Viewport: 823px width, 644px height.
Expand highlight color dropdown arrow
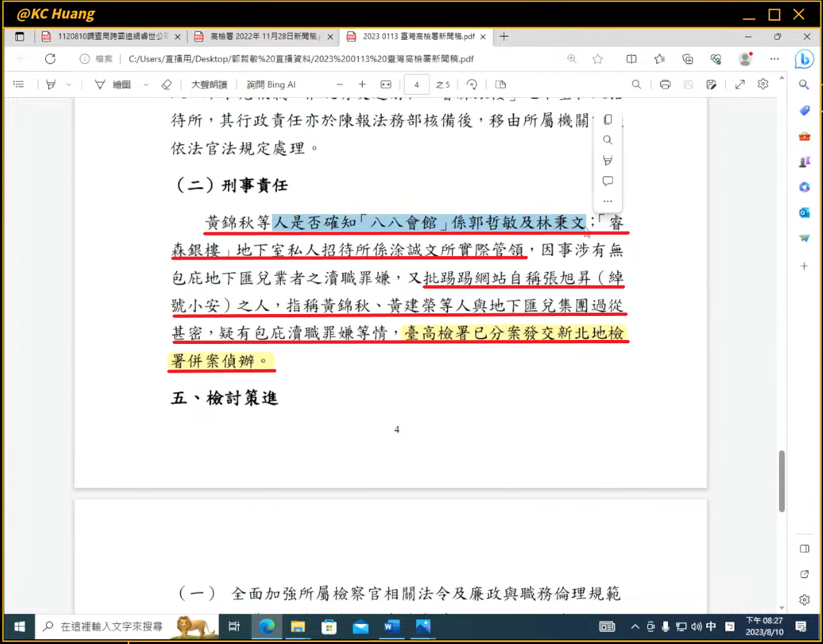(x=69, y=84)
